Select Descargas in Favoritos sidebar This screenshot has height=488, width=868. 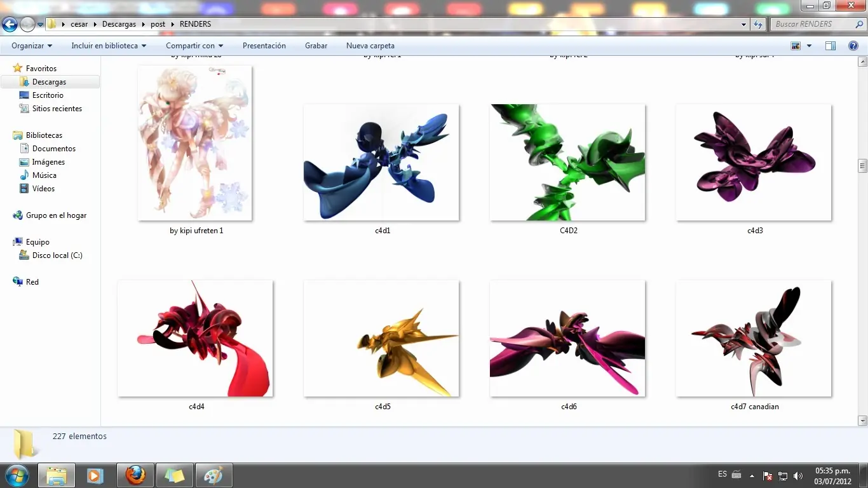click(49, 82)
